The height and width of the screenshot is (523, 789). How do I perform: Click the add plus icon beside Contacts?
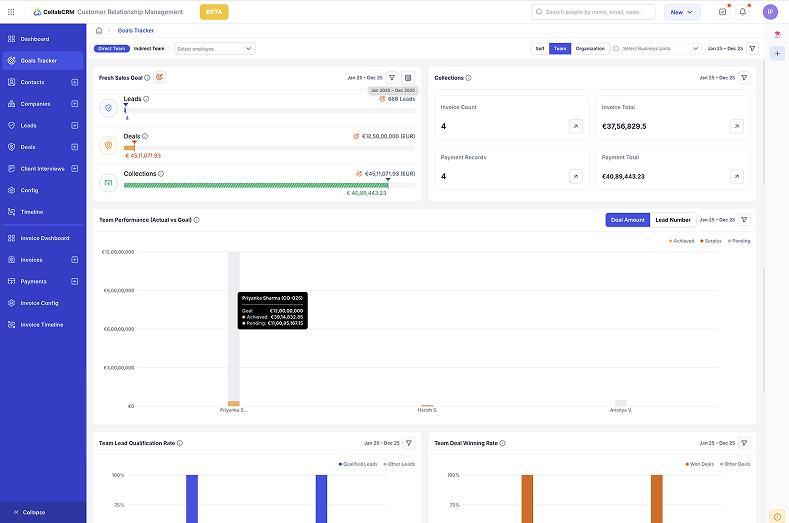coord(74,82)
